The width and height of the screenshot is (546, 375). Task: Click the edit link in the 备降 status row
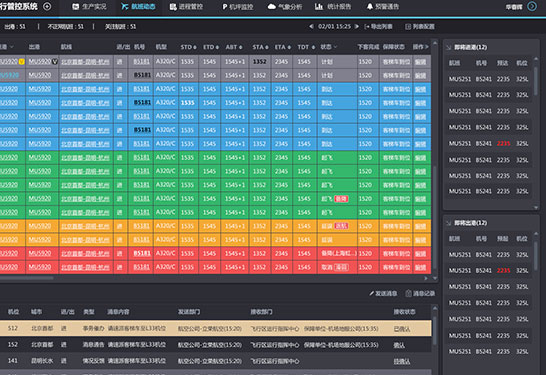tap(421, 254)
